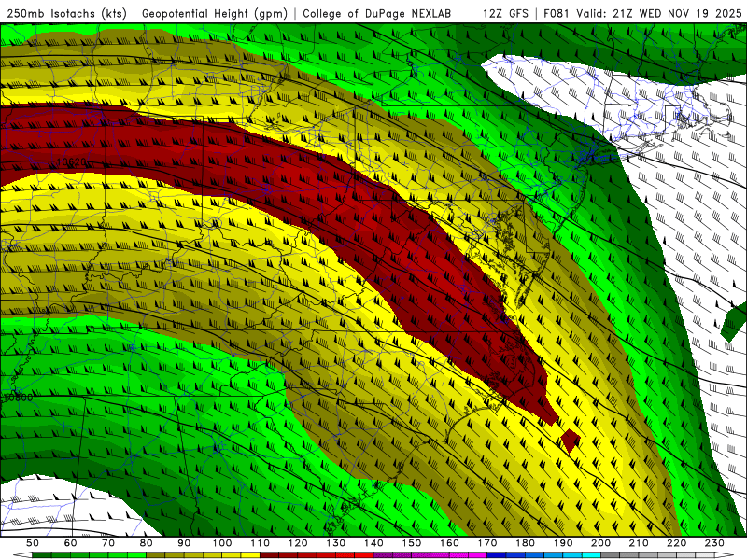This screenshot has width=747, height=560.
Task: Click the '12Z GFS' model run label
Action: 505,13
